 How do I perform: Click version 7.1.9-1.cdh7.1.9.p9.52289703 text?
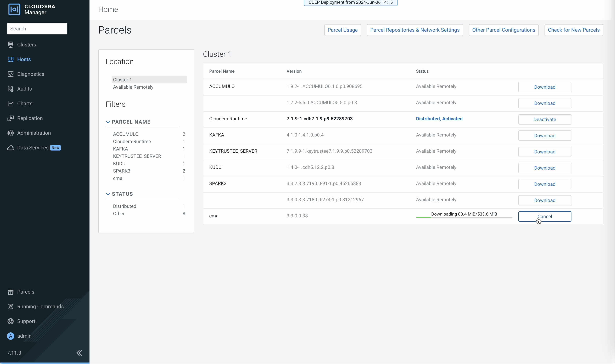pyautogui.click(x=320, y=119)
